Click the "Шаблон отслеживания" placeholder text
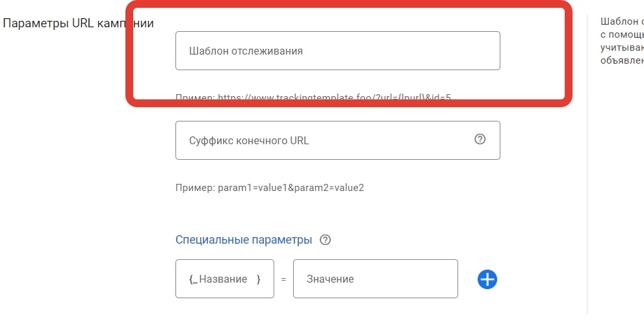Image resolution: width=644 pixels, height=319 pixels. point(246,51)
